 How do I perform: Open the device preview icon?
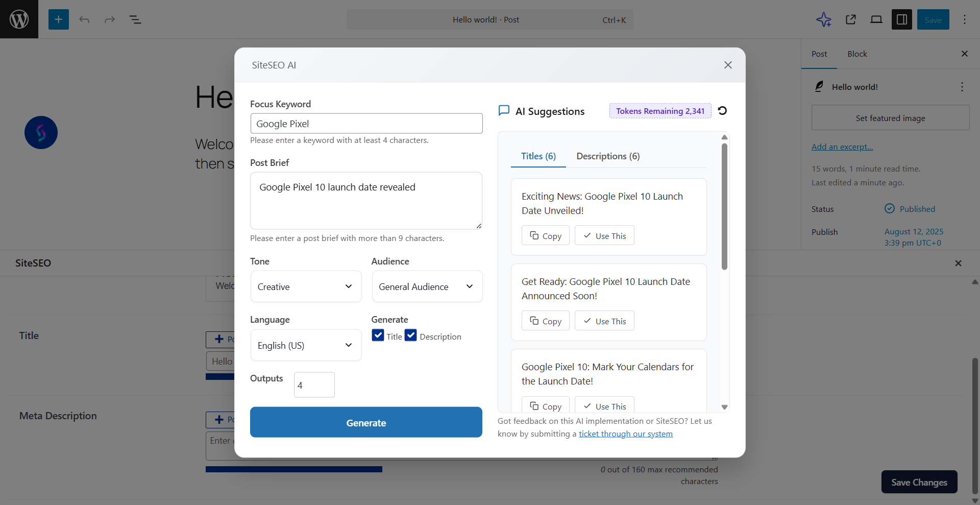876,19
